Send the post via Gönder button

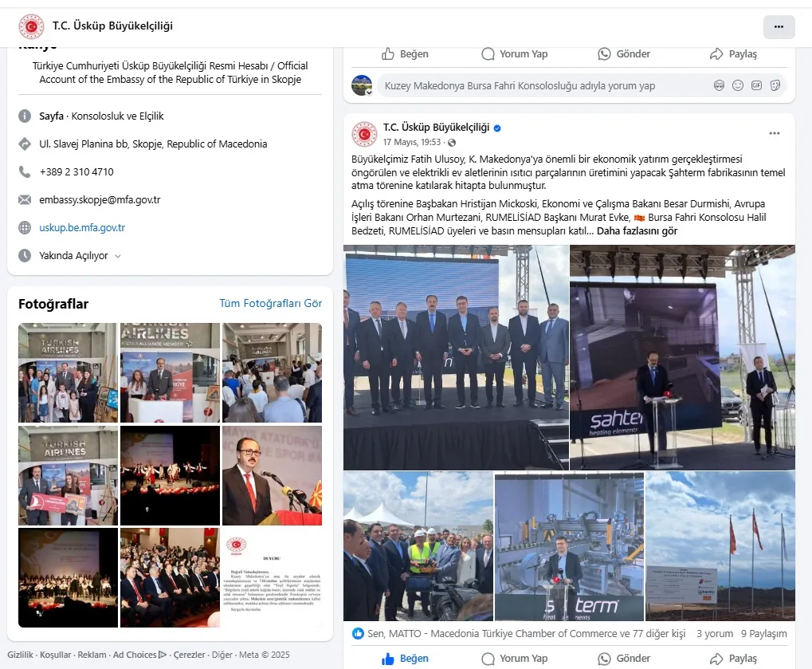coord(624,658)
